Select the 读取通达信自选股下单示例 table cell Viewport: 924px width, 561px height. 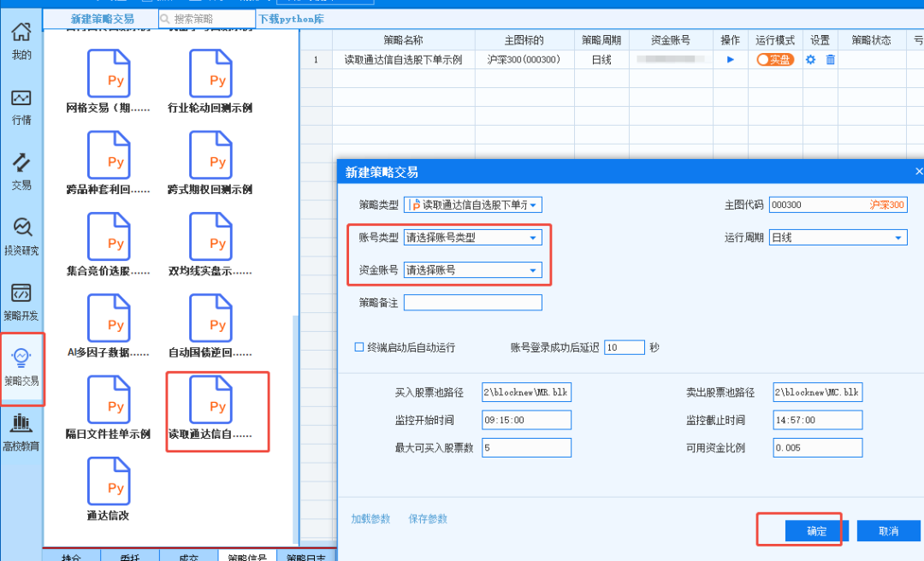coord(404,60)
